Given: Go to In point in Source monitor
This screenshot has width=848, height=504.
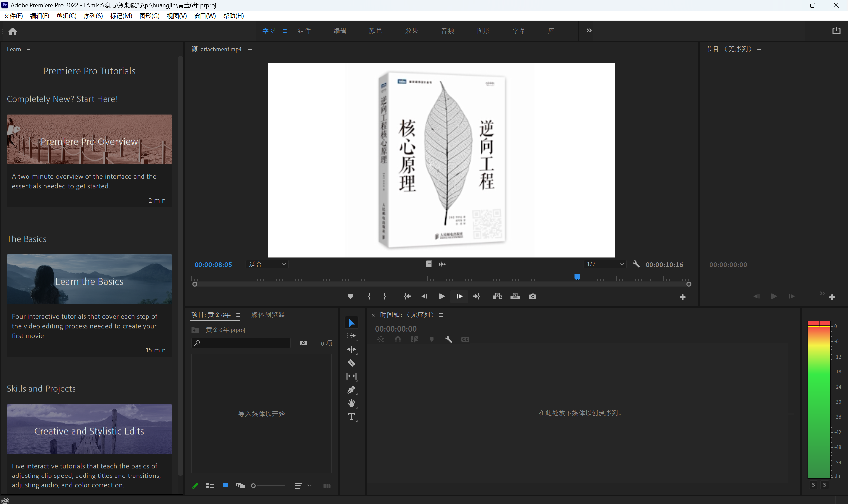Looking at the screenshot, I should tap(407, 297).
